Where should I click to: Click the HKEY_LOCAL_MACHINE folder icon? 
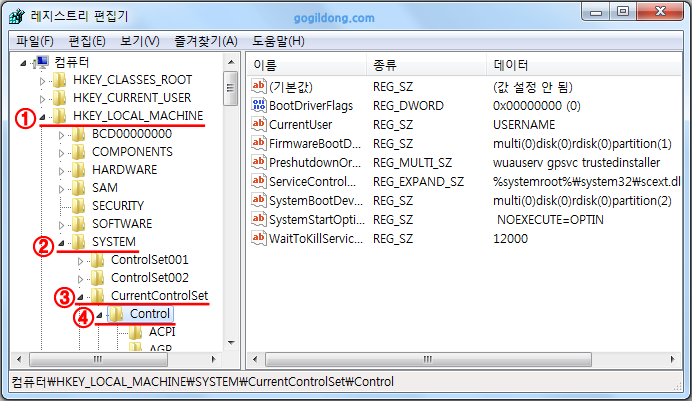60,116
